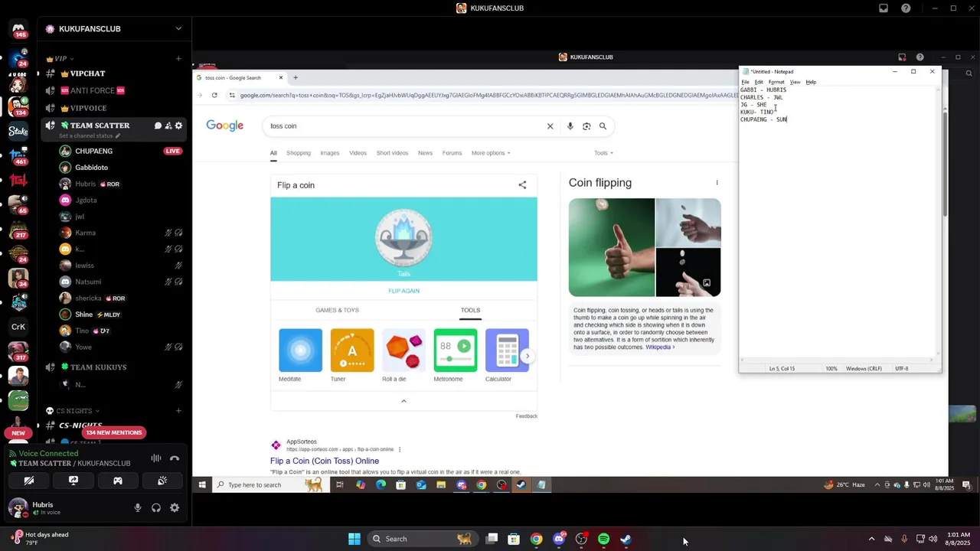
Task: Open the soundboard icon in voice panel
Action: click(x=162, y=481)
